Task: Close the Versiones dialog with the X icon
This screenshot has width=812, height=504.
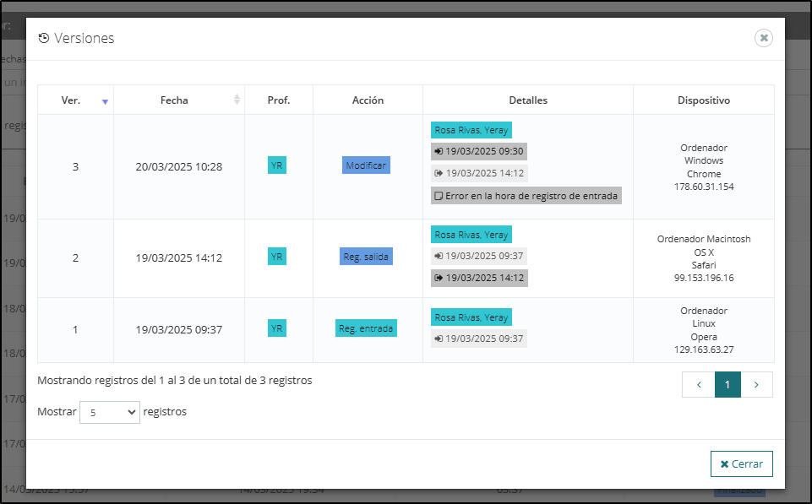Action: click(x=763, y=38)
